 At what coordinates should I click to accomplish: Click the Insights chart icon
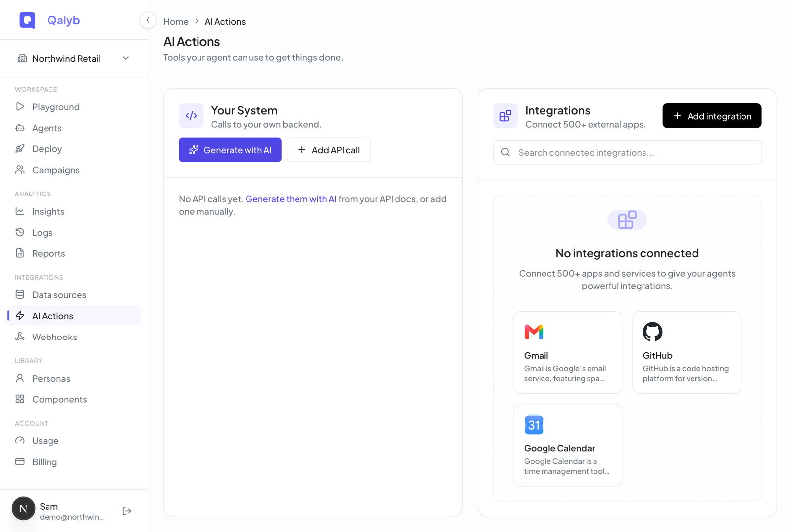(x=20, y=211)
